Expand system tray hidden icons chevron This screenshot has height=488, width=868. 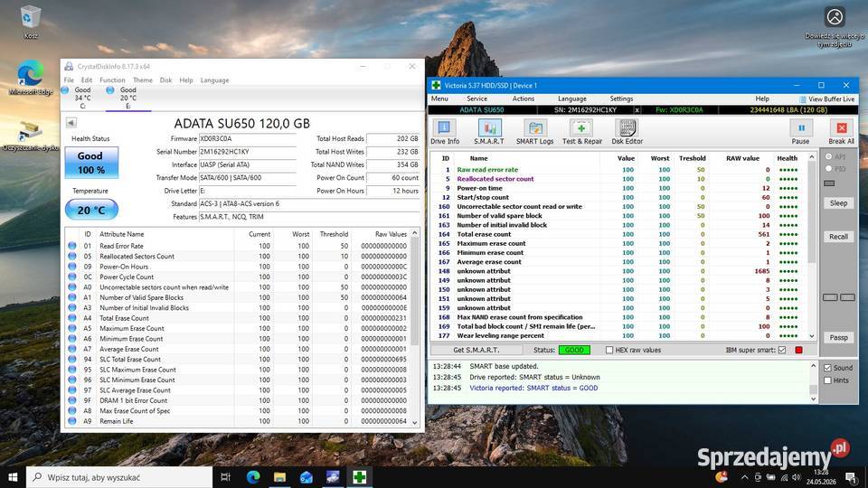pyautogui.click(x=744, y=477)
